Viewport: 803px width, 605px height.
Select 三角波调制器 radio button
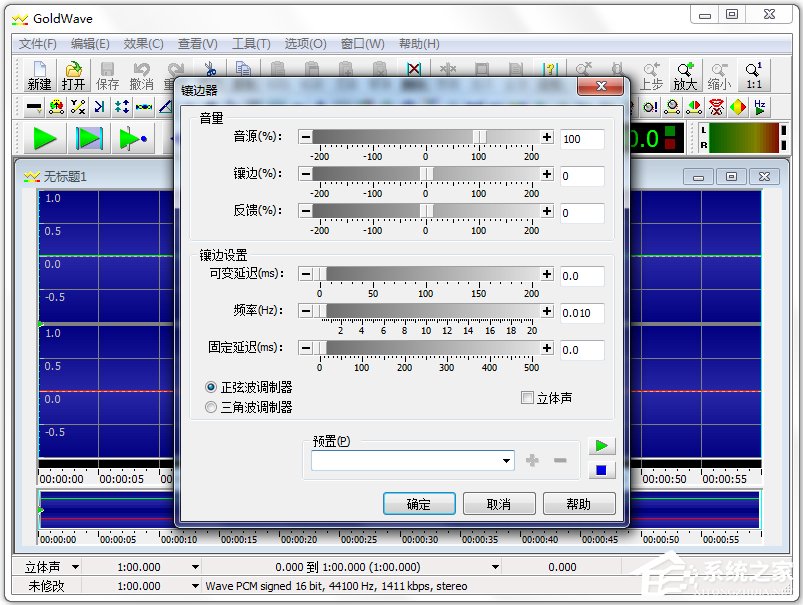pos(210,407)
